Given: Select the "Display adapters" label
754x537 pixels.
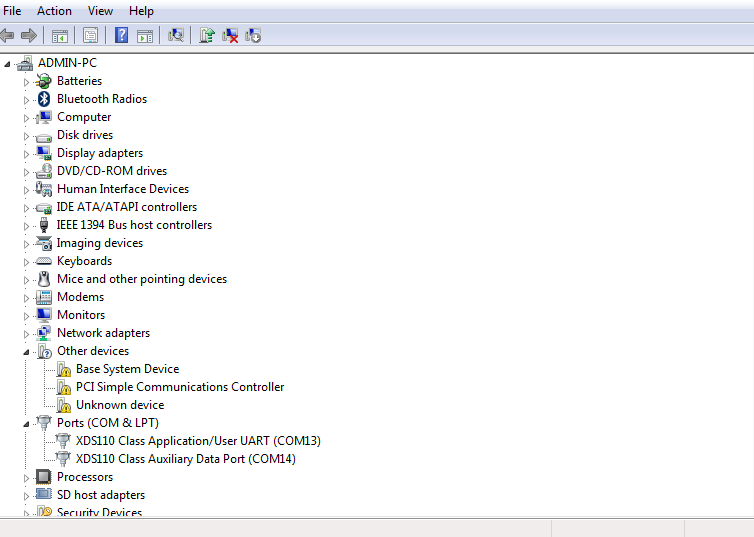Looking at the screenshot, I should pyautogui.click(x=100, y=153).
